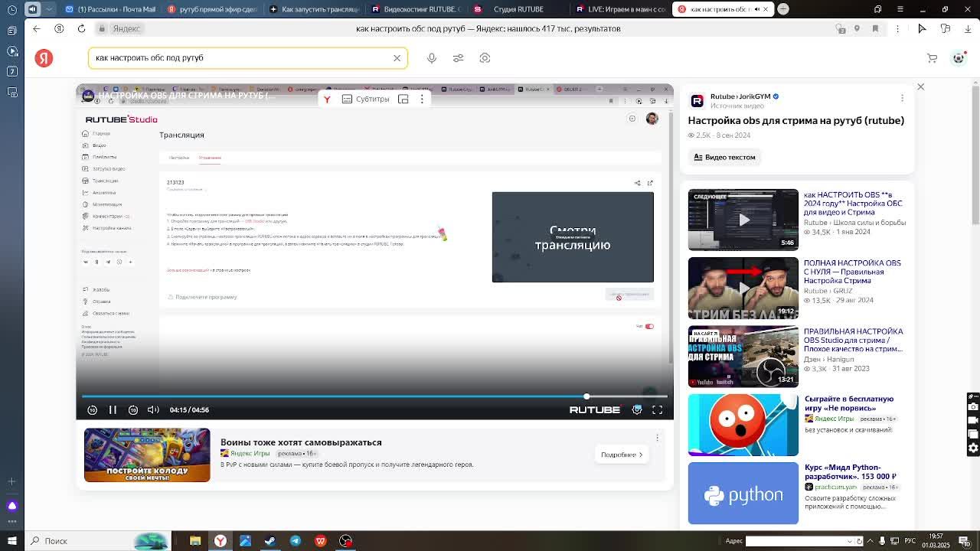Open the user profile avatar
This screenshot has width=980, height=551.
tap(959, 58)
